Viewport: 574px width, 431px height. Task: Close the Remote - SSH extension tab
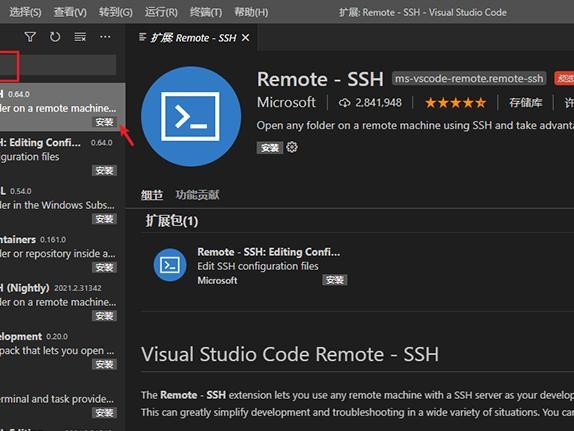click(x=246, y=38)
